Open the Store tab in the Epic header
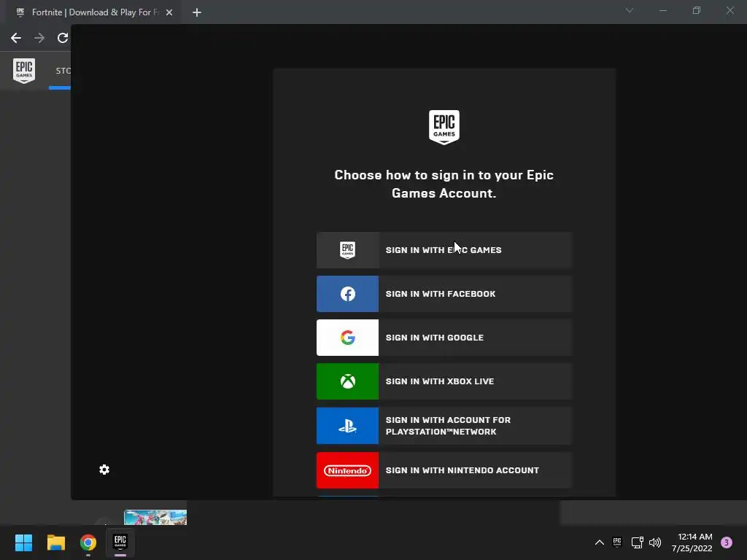 (63, 71)
